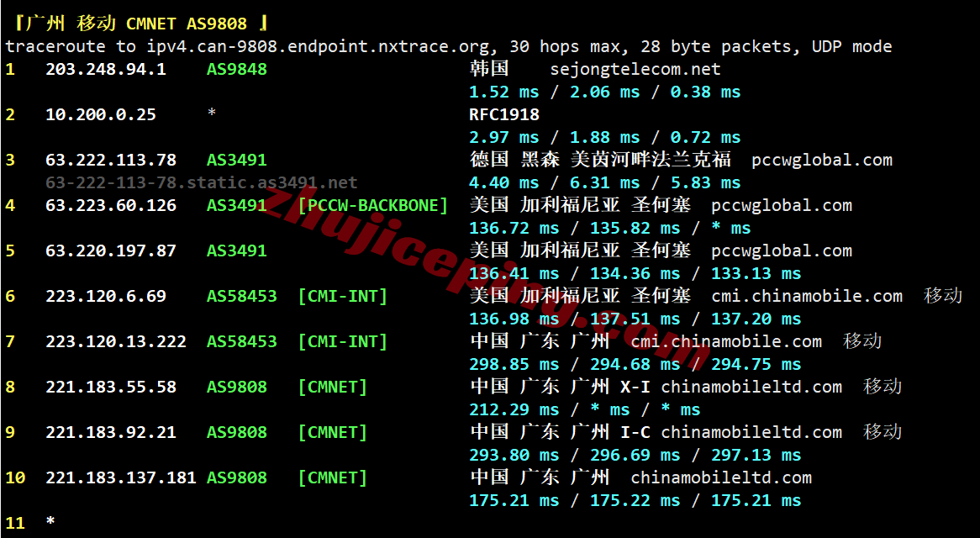Click latency 2.97 ms on hop 2
The height and width of the screenshot is (538, 980).
click(503, 138)
